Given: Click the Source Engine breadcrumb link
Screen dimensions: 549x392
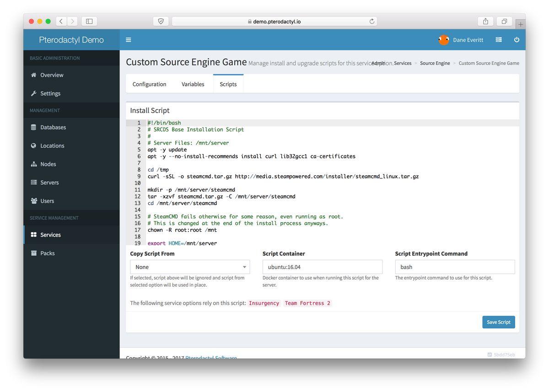Looking at the screenshot, I should pos(435,63).
